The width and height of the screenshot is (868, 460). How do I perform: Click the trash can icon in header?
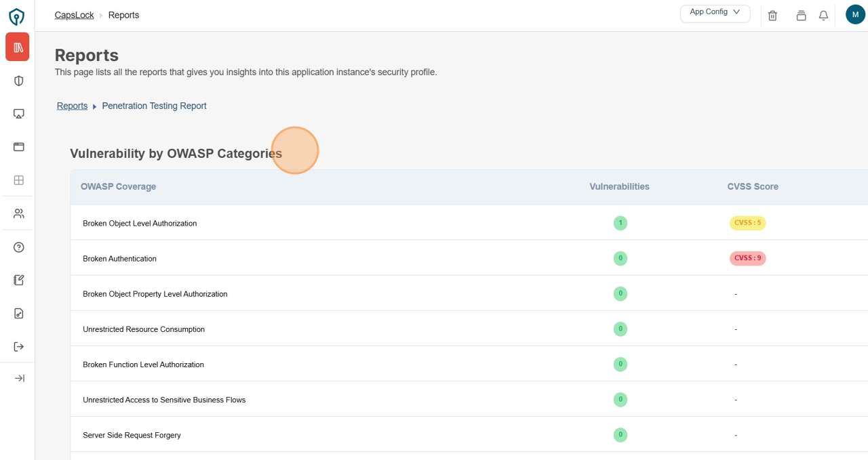pos(772,16)
